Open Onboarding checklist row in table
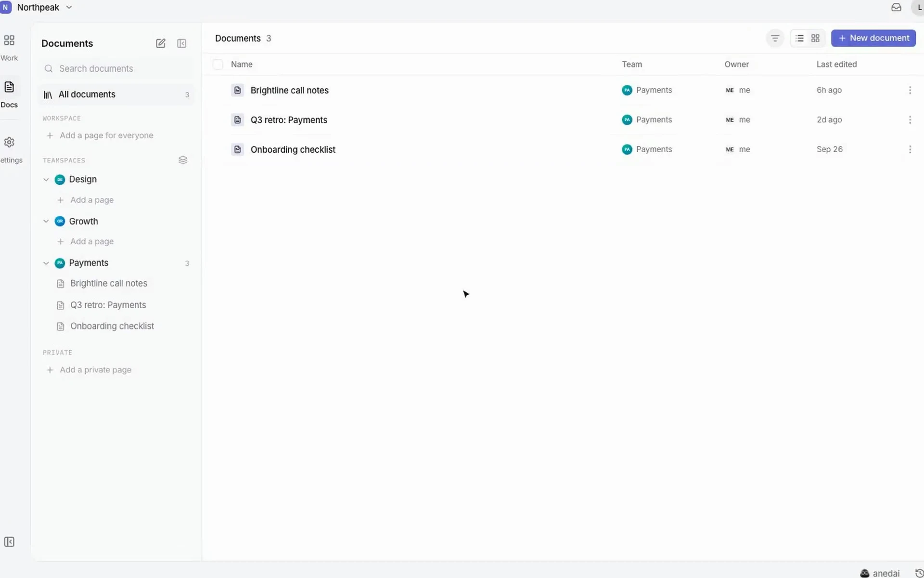This screenshot has width=924, height=578. [x=563, y=149]
